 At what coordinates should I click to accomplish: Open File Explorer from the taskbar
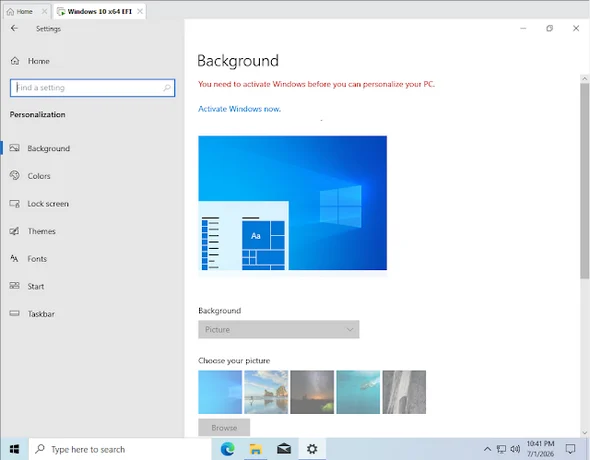[x=255, y=449]
